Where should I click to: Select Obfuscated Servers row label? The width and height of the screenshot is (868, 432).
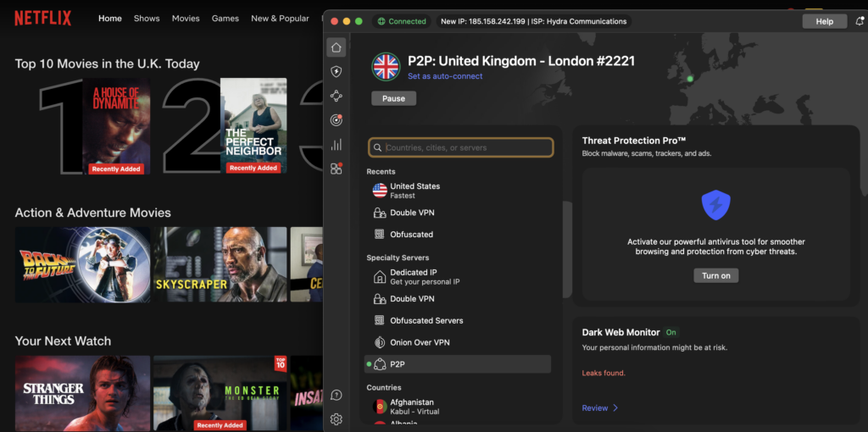pos(427,321)
